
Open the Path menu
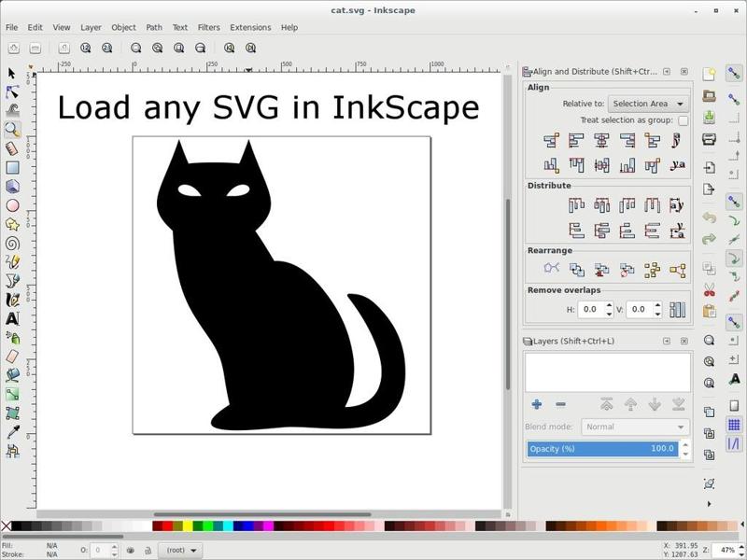[x=154, y=28]
